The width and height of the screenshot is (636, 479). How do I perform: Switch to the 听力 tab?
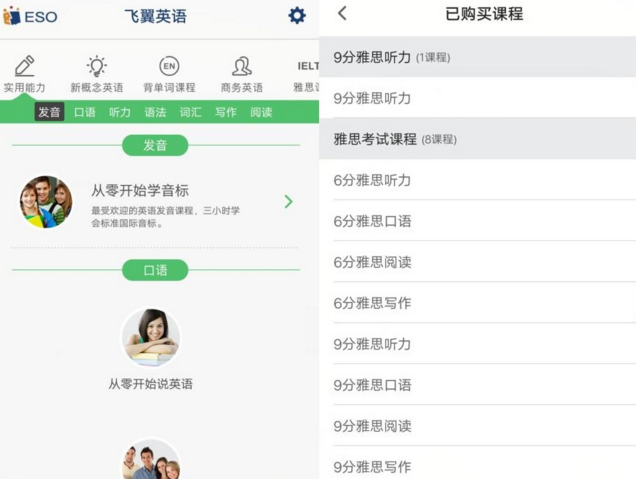click(120, 112)
